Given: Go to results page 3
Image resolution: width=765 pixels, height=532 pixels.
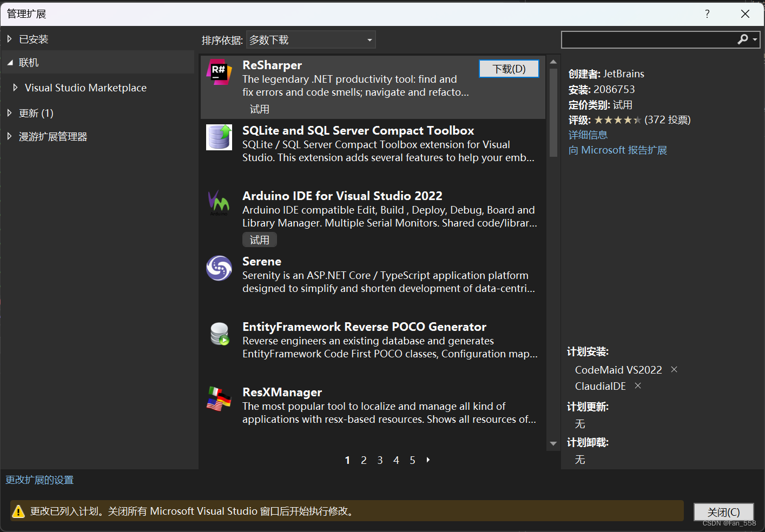Looking at the screenshot, I should pos(380,460).
